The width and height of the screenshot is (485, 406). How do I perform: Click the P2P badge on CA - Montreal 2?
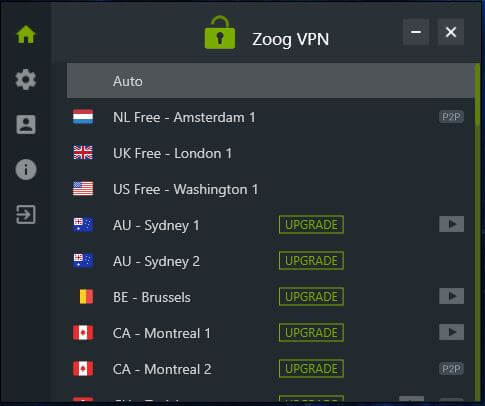tap(451, 369)
